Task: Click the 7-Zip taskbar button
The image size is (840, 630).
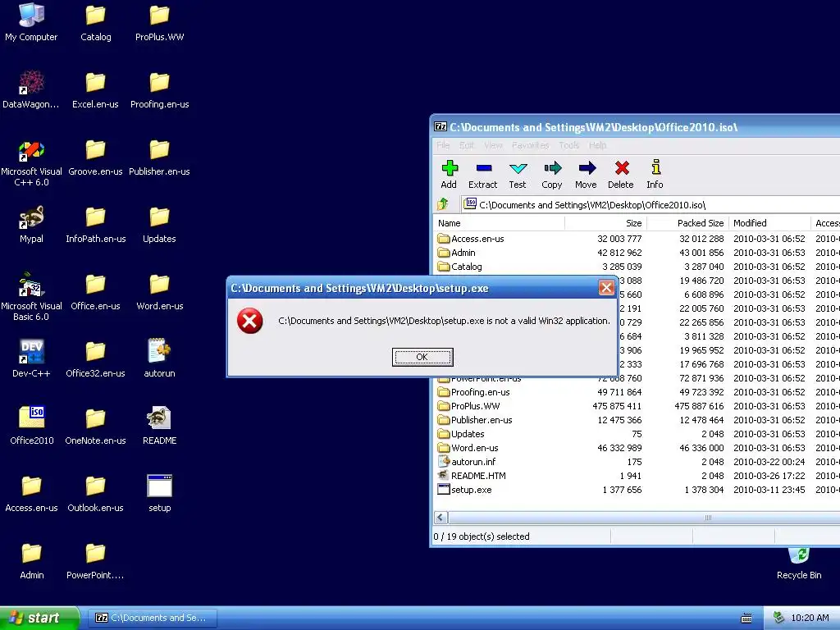Action: (x=152, y=618)
